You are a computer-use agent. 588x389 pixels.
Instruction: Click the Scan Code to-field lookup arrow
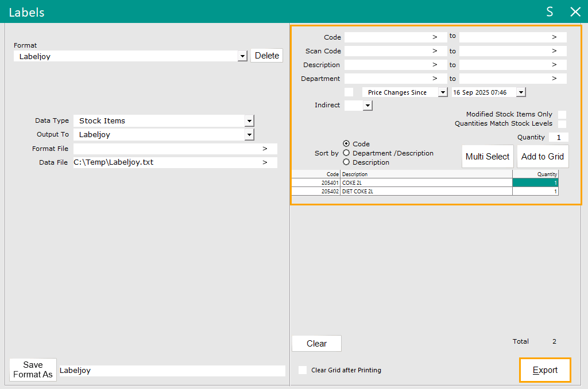pos(554,51)
